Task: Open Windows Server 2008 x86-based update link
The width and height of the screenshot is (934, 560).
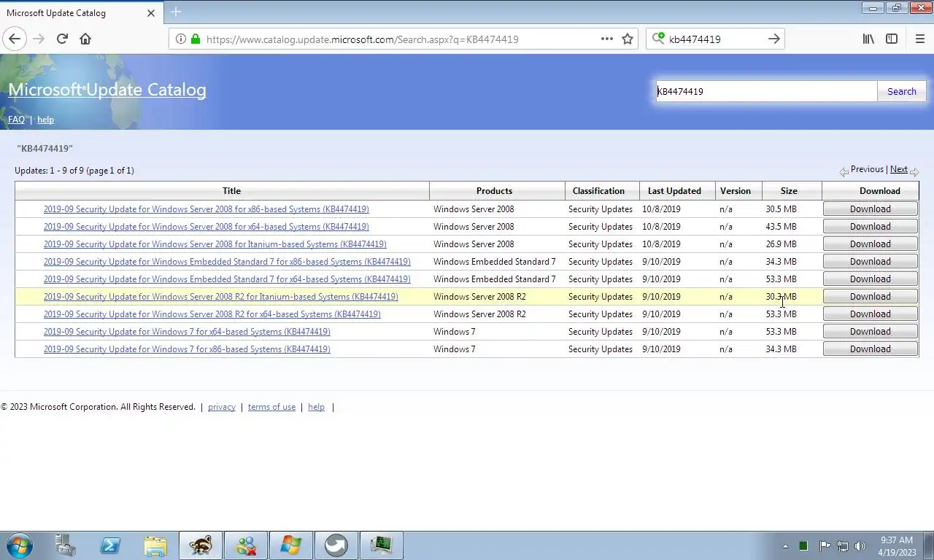Action: pyautogui.click(x=206, y=209)
